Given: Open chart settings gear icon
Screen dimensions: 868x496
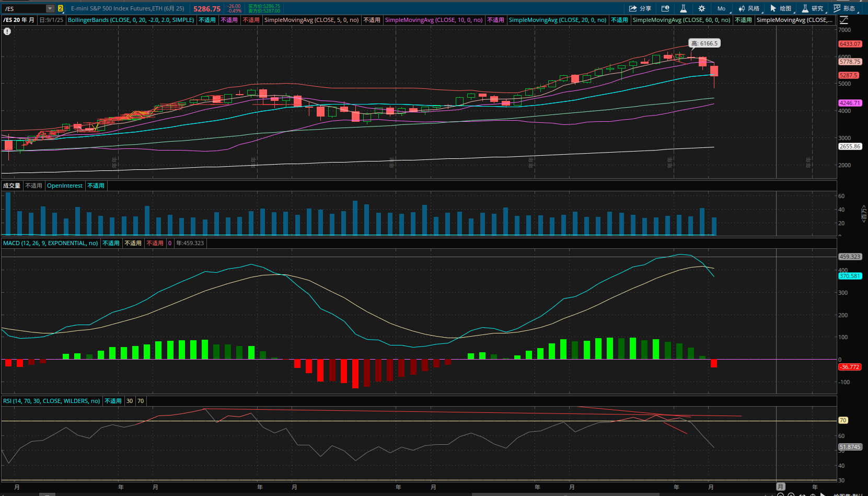Looking at the screenshot, I should pyautogui.click(x=701, y=8).
